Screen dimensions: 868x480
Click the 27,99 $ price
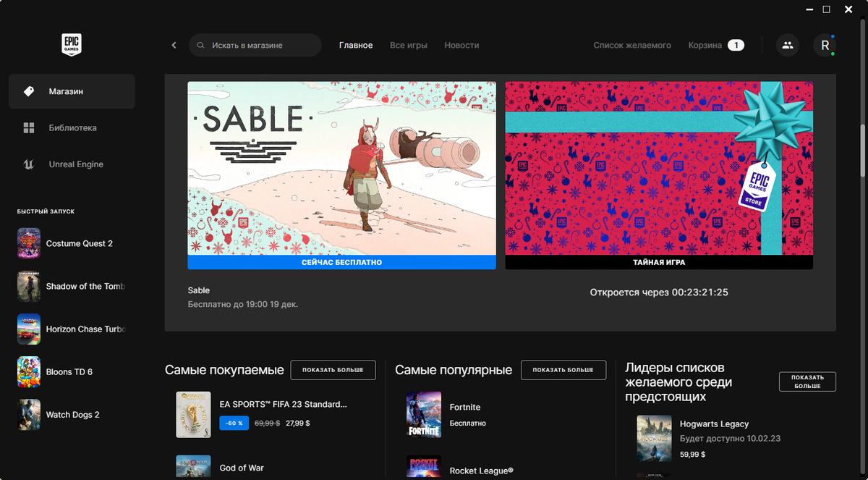(x=298, y=423)
